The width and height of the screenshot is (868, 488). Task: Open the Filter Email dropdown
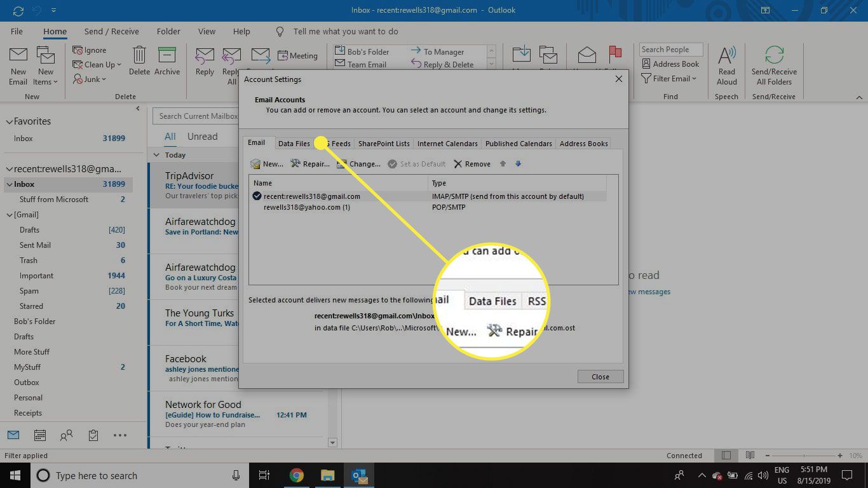pos(669,79)
